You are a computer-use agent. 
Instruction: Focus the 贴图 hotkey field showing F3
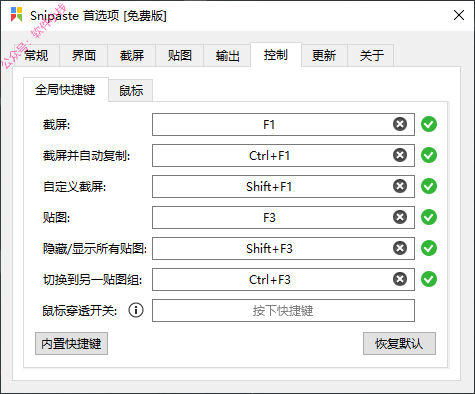coord(283,217)
